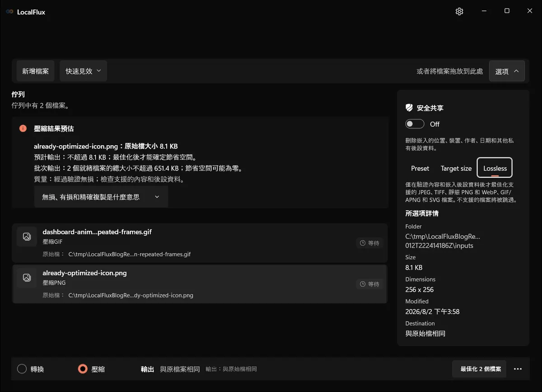542x392 pixels.
Task: Click the image icon for dashboard-anim gif
Action: [27, 236]
